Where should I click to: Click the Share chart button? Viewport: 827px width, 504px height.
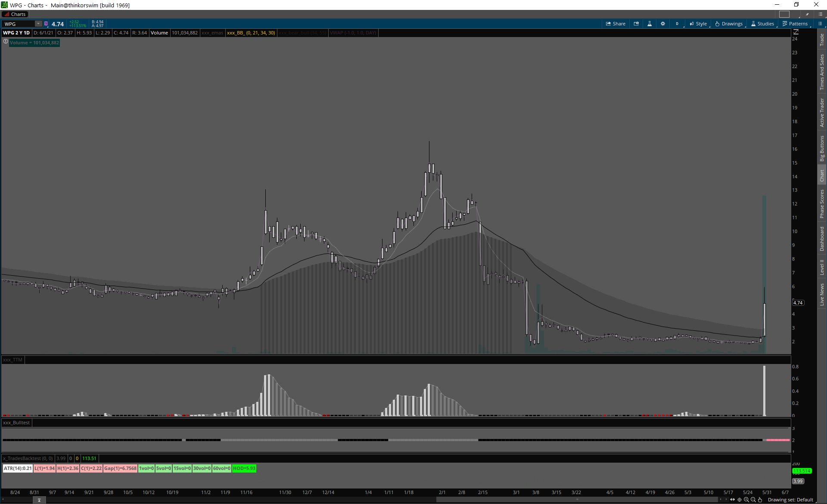pyautogui.click(x=616, y=24)
